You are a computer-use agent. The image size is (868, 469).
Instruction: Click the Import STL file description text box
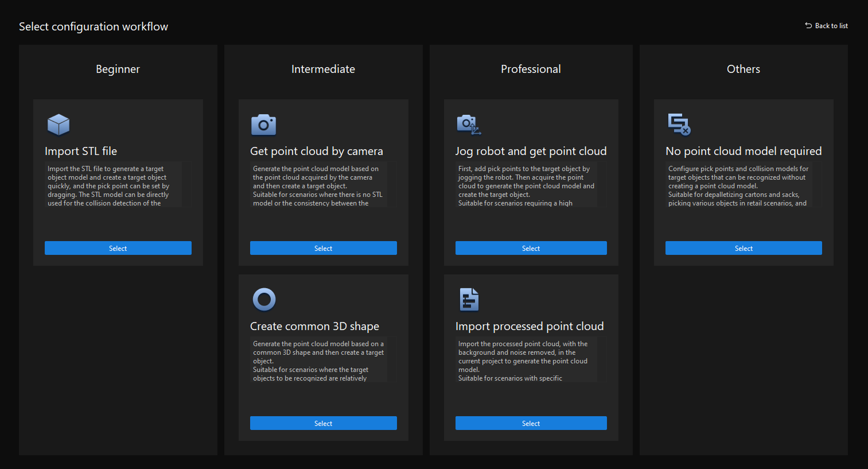click(x=114, y=185)
